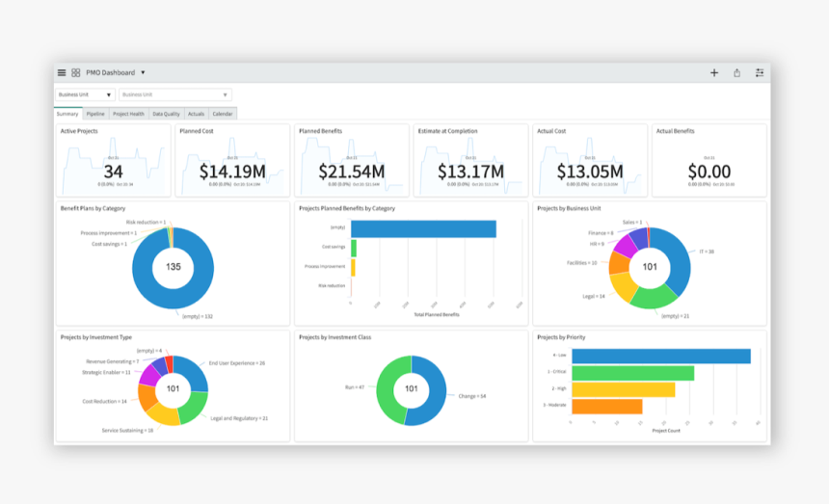Open the Project Health tab
Viewport: 829px width, 504px height.
128,114
